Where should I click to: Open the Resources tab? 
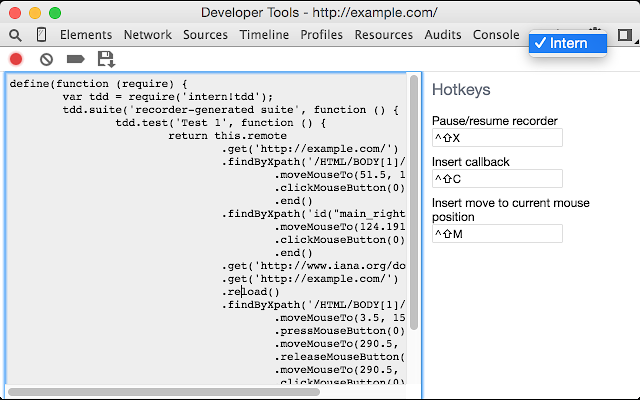[384, 35]
